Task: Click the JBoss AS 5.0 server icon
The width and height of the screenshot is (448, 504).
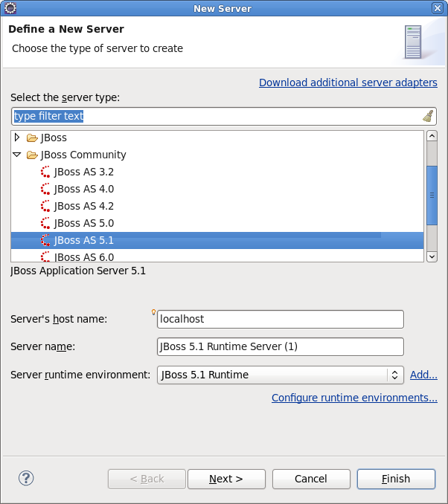Action: tap(45, 223)
